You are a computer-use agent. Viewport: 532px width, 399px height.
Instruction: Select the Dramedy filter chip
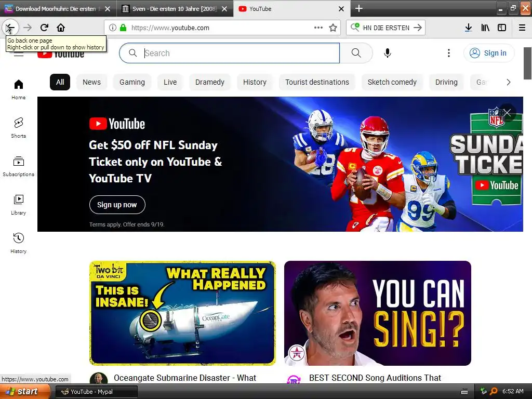[x=210, y=82]
